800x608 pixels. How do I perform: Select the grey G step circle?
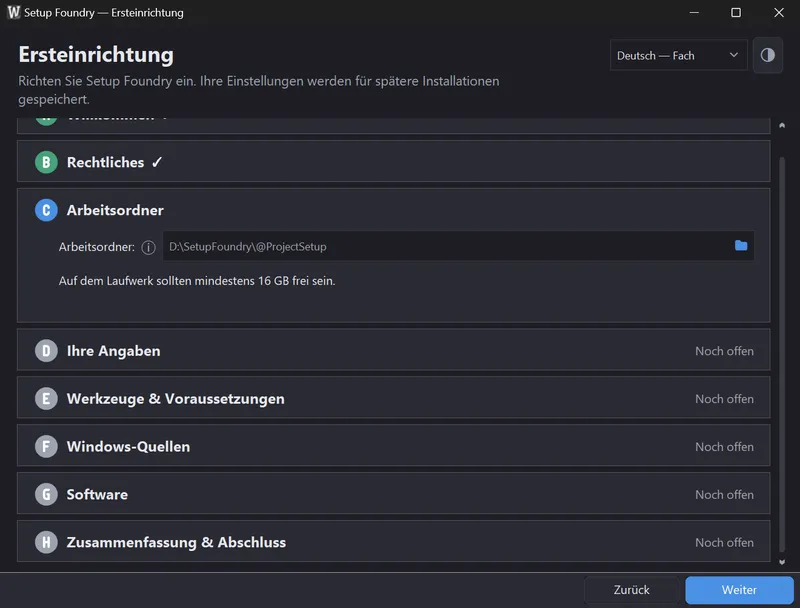pos(46,495)
